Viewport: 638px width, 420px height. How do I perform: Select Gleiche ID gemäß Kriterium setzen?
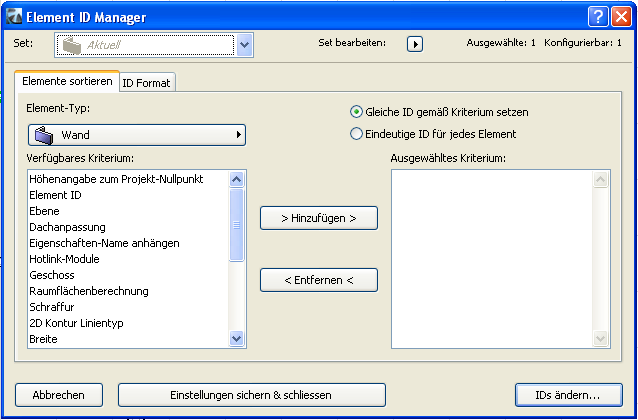click(x=439, y=112)
